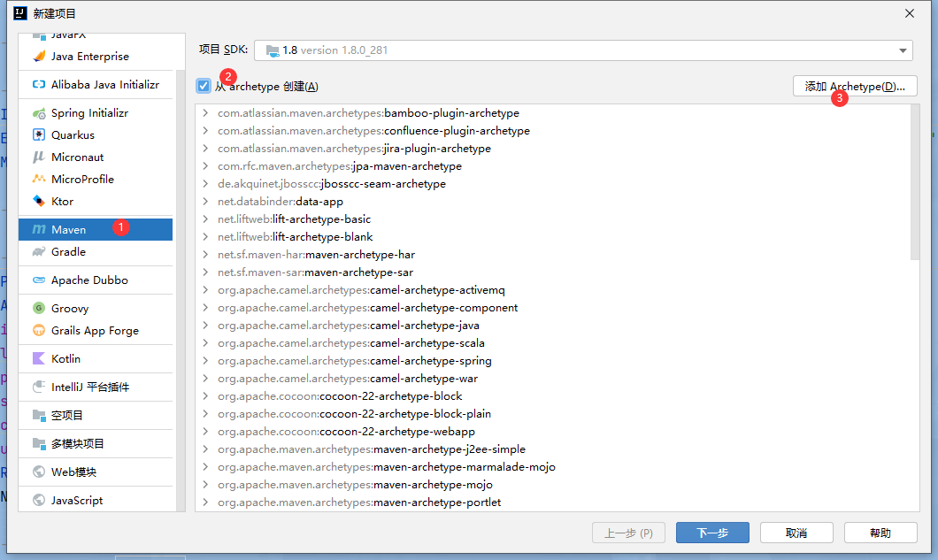Screen dimensions: 938x560
Task: Select 空项目 empty project entry
Action: [x=96, y=415]
